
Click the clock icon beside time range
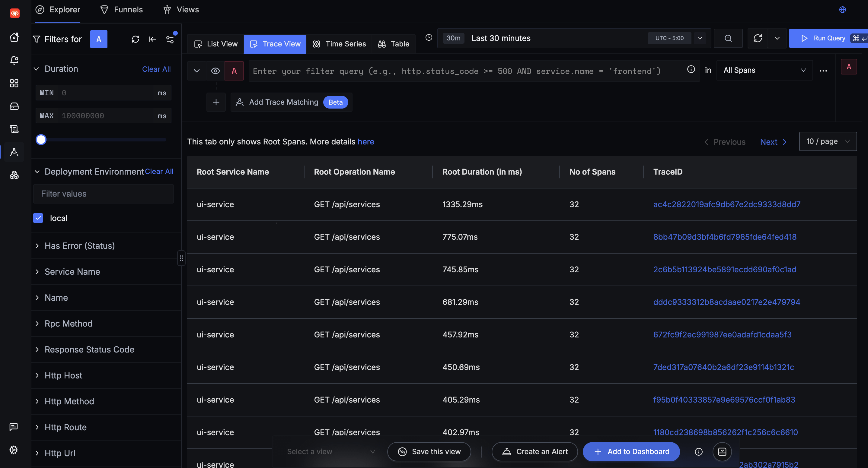429,38
